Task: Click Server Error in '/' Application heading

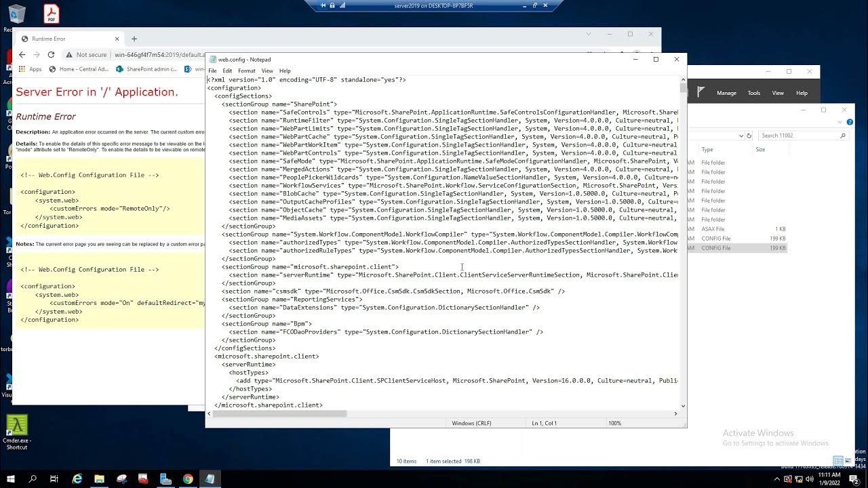Action: click(97, 91)
